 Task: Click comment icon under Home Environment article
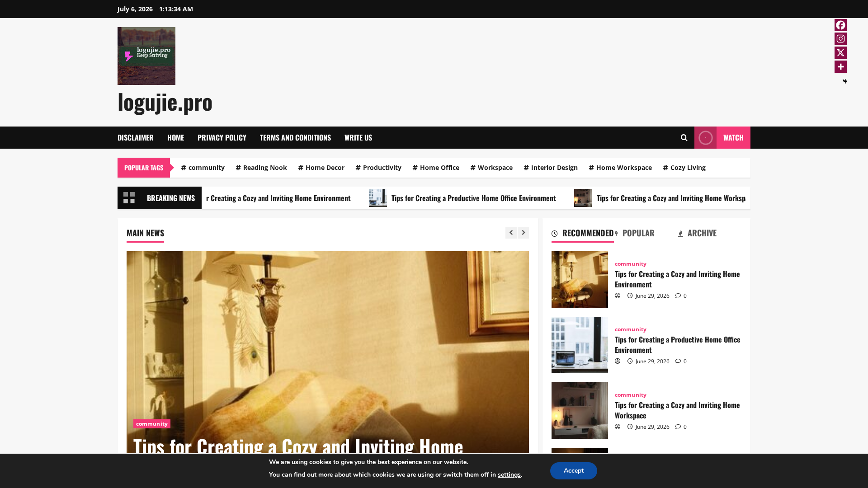(x=678, y=296)
